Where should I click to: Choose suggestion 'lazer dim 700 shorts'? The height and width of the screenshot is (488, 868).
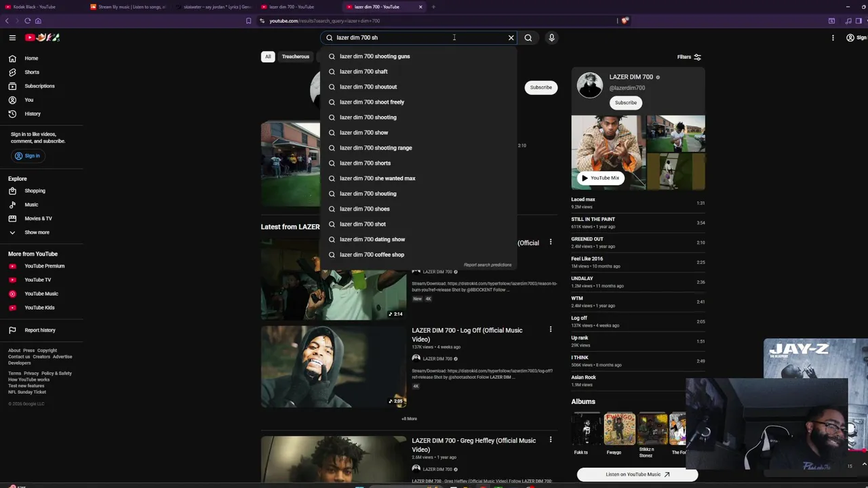click(418, 163)
